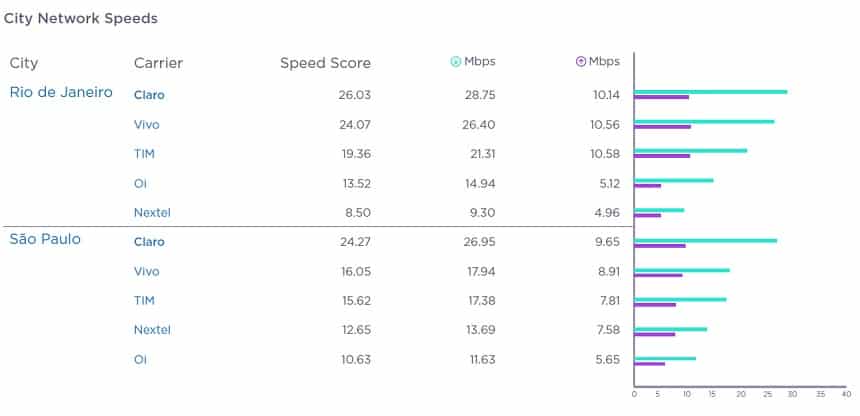Click São Paulo Oi's purple upload bar
The width and height of the screenshot is (860, 416).
[x=649, y=363]
